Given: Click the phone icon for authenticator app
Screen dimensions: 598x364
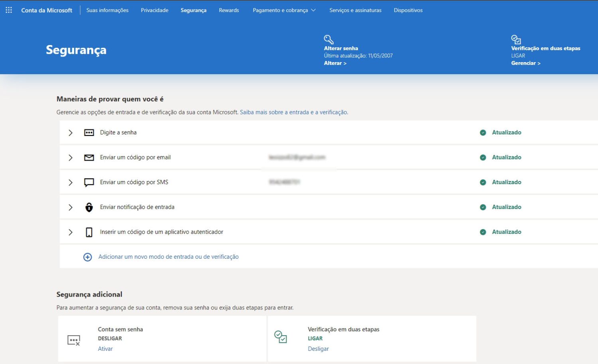Looking at the screenshot, I should [x=89, y=232].
